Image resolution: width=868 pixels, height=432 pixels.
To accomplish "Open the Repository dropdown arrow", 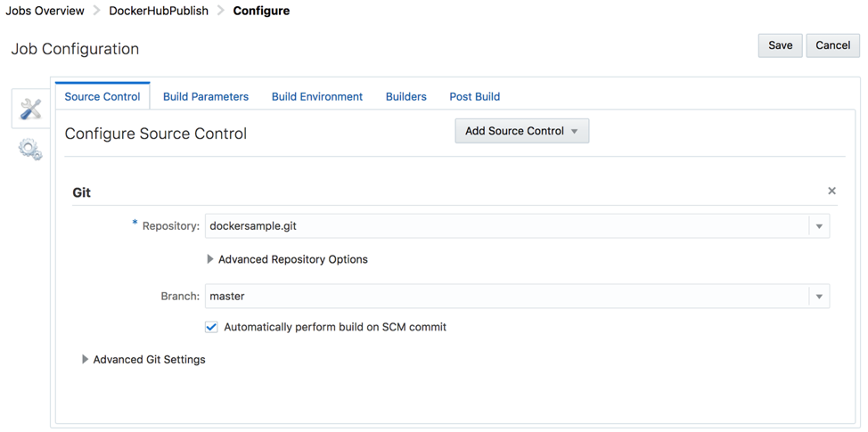I will point(819,226).
